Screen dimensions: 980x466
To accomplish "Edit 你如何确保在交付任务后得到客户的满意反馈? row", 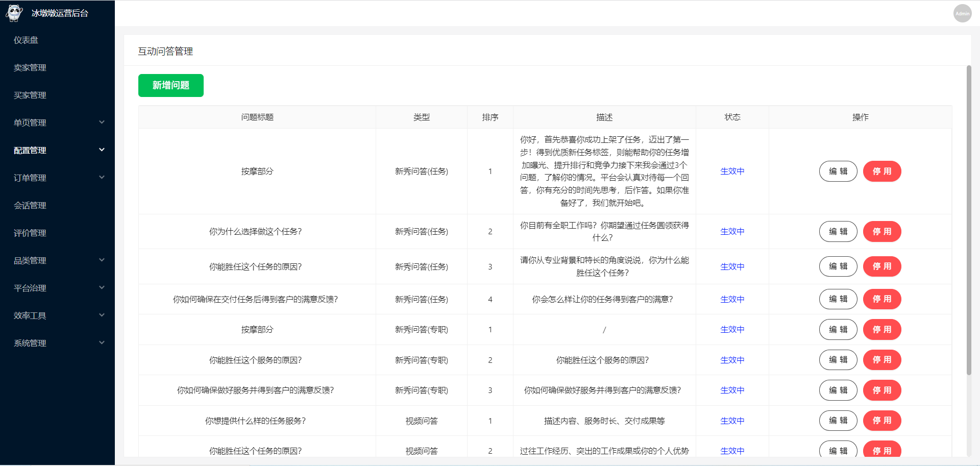I will (x=838, y=299).
